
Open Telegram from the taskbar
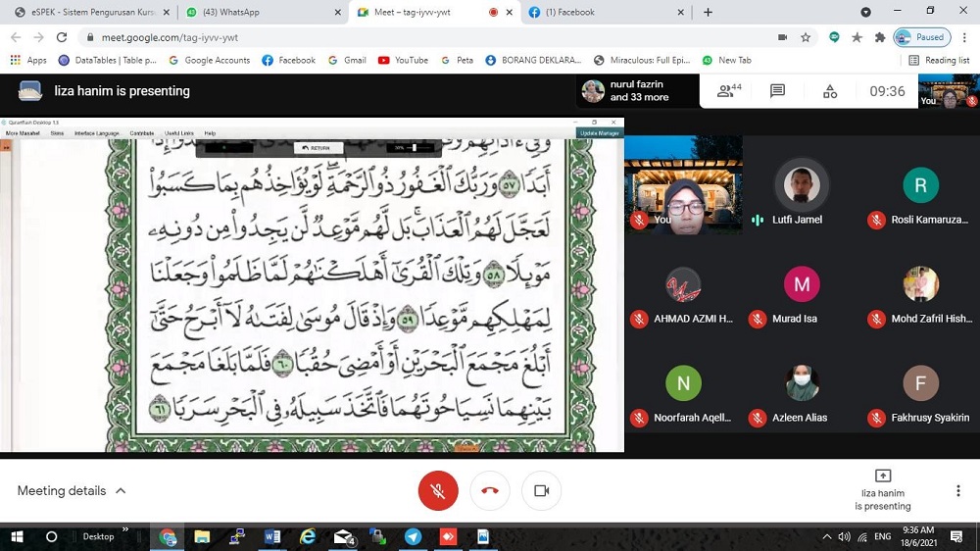coord(414,536)
